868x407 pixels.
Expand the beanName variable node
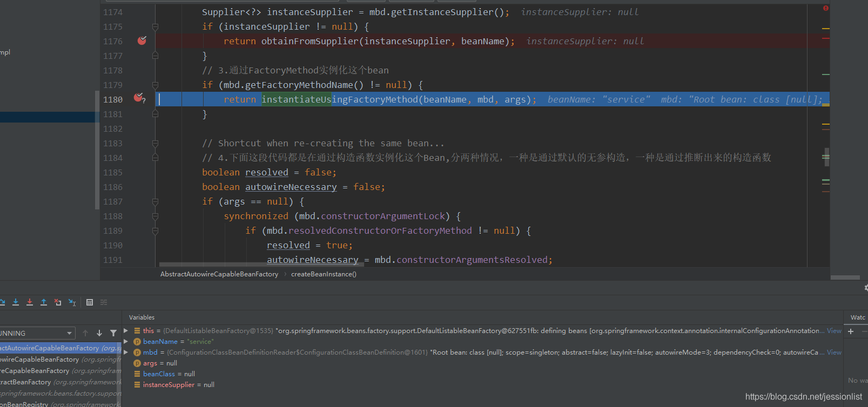point(126,341)
